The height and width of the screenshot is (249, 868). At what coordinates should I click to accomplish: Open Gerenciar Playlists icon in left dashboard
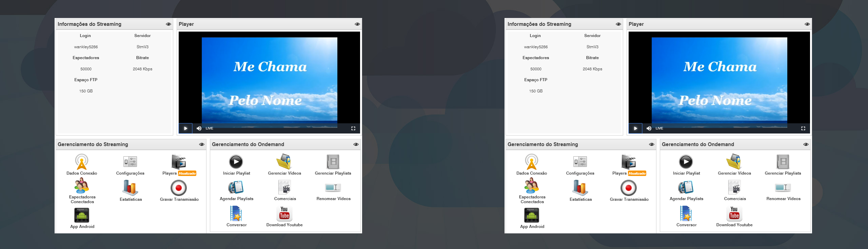(x=333, y=162)
